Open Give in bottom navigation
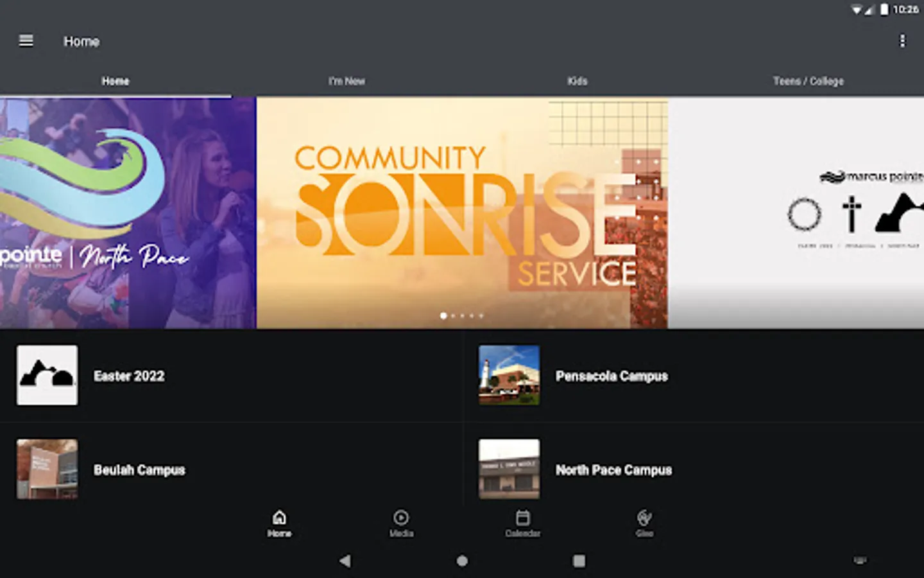Screen dimensions: 924x578 [644, 523]
